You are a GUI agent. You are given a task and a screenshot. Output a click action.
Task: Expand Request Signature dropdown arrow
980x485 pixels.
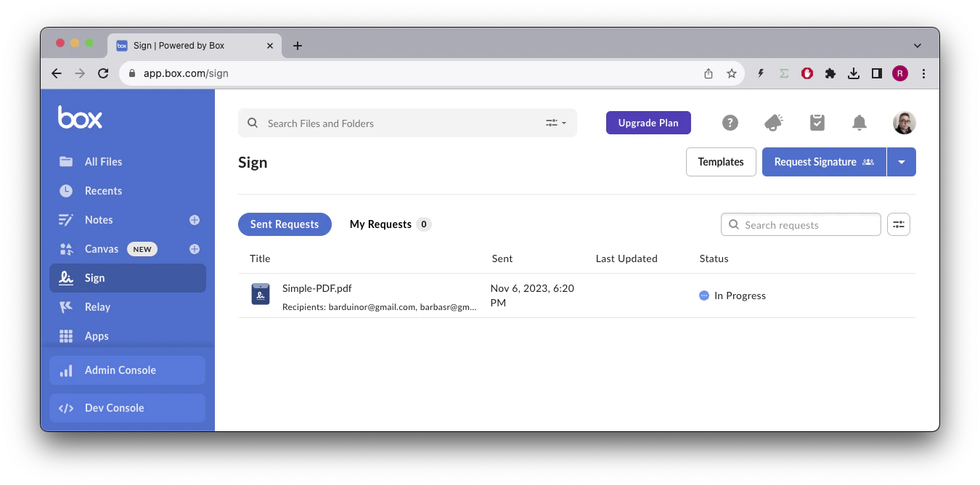[902, 162]
